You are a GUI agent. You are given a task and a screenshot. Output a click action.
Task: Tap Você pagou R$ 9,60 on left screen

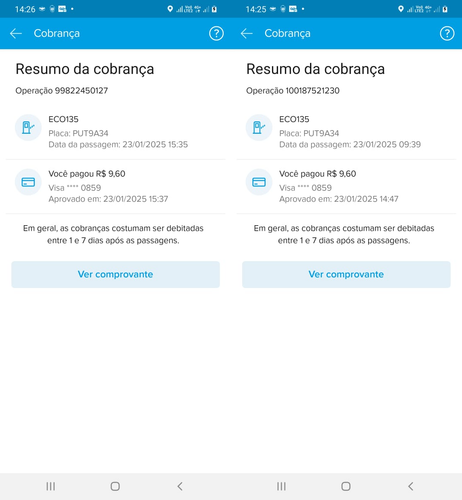[x=87, y=174]
